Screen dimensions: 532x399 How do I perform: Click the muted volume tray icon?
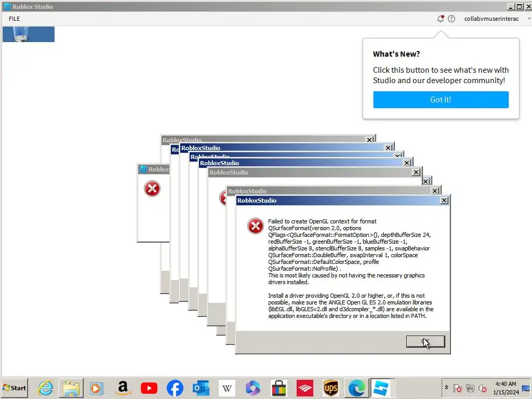482,388
